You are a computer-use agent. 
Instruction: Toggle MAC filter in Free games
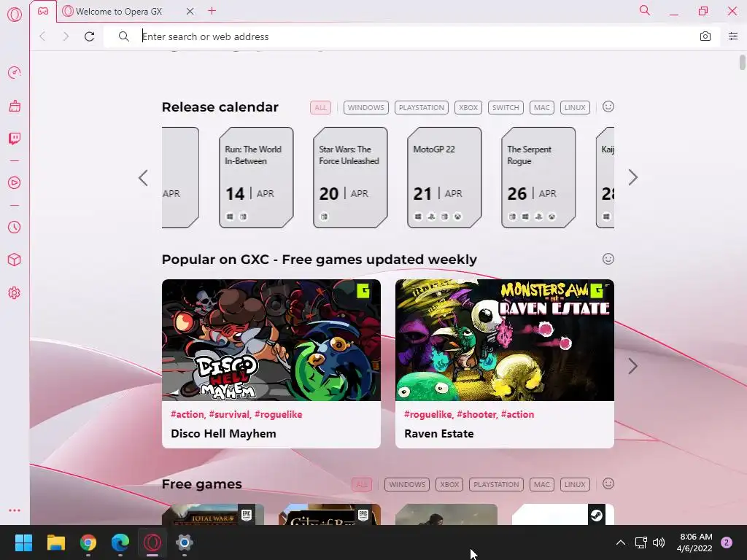tap(542, 485)
